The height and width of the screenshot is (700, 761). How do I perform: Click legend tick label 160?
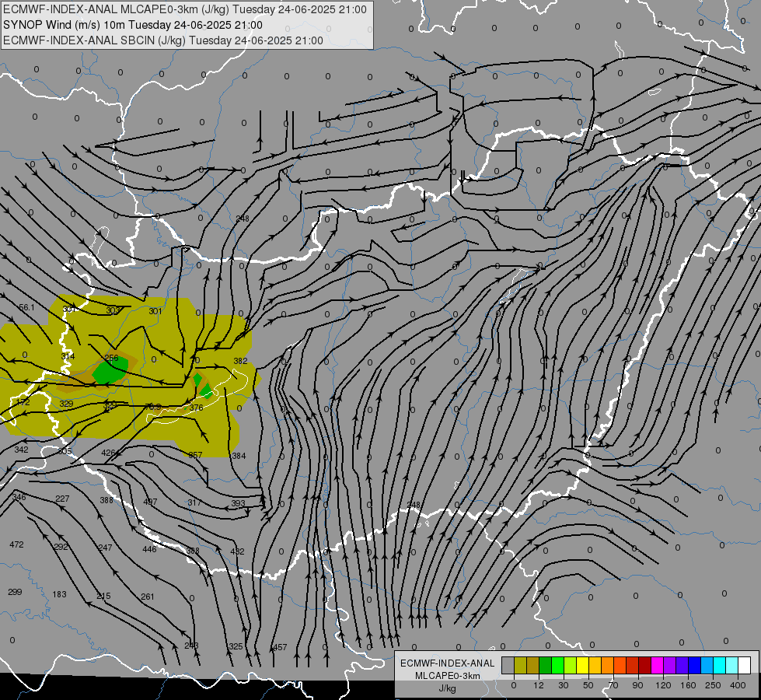click(688, 685)
